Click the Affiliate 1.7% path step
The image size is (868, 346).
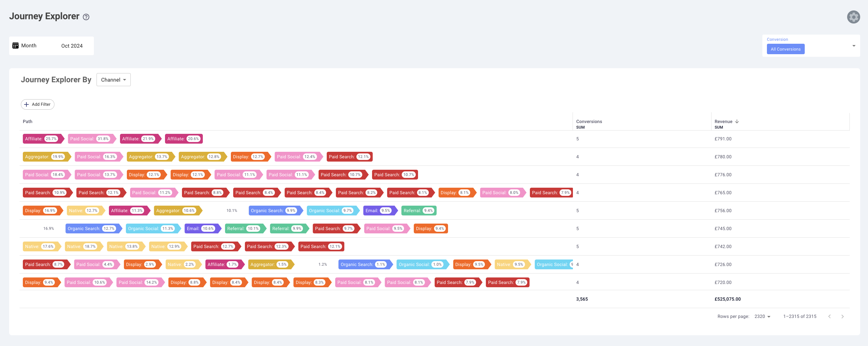click(x=225, y=264)
